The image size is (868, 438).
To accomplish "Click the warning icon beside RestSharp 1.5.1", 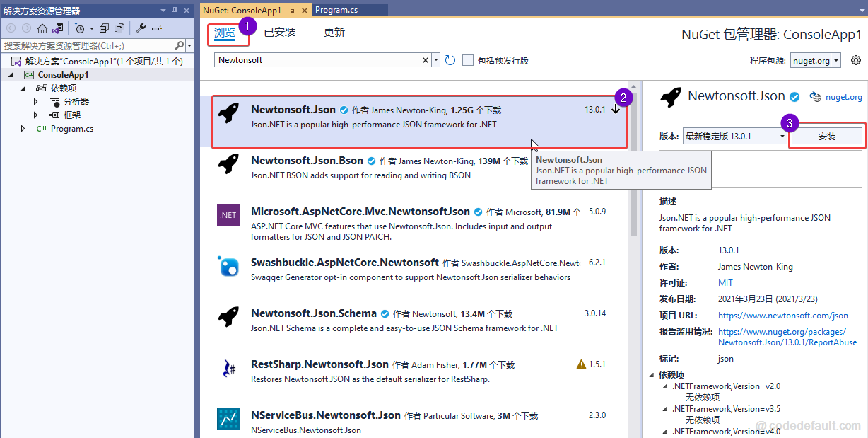I will (x=581, y=364).
